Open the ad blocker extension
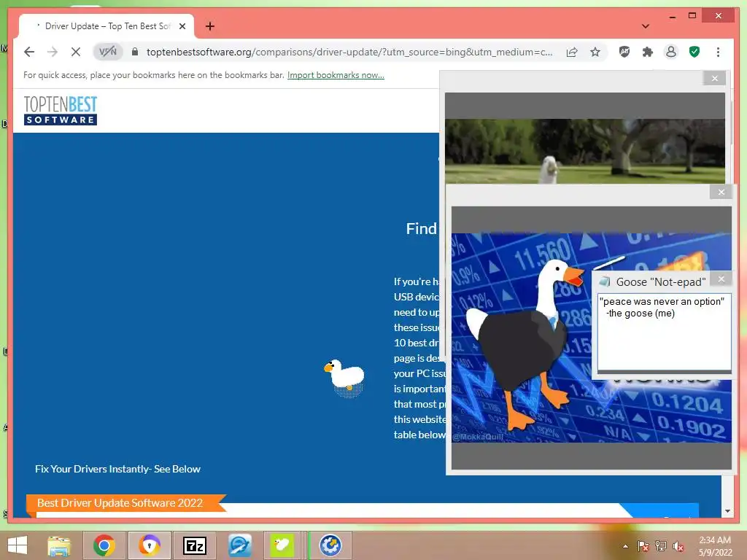Viewport: 747px width, 560px height. (624, 52)
